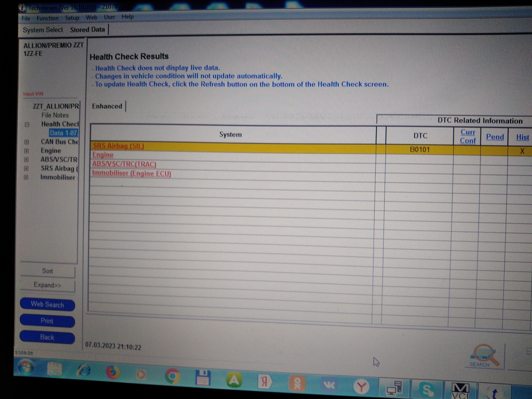The height and width of the screenshot is (399, 532).
Task: Open the green A application icon
Action: [x=234, y=380]
